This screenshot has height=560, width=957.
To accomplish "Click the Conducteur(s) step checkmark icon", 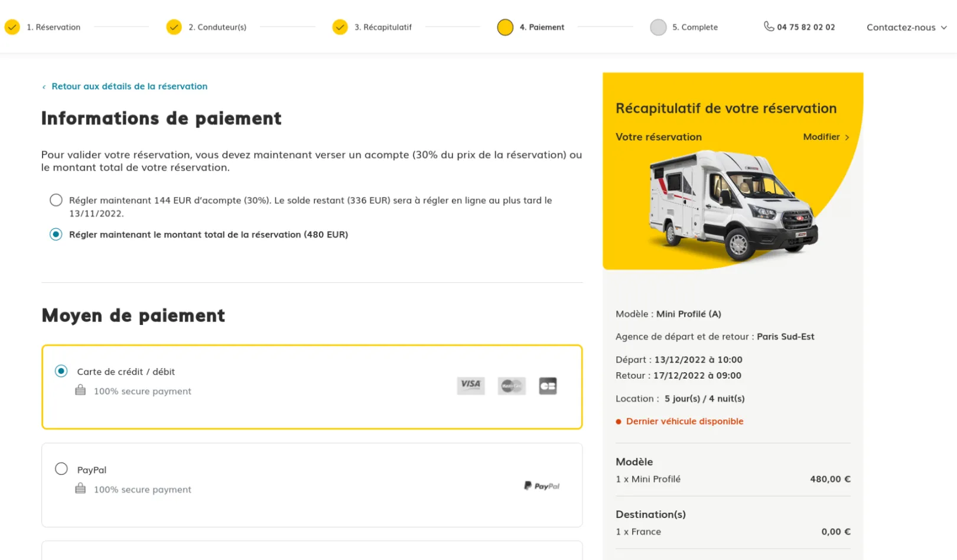I will pyautogui.click(x=174, y=27).
